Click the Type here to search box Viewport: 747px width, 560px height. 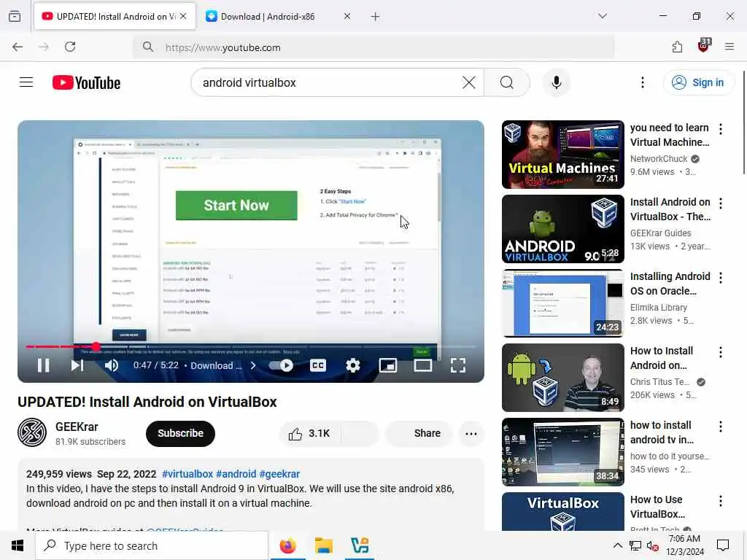tap(152, 545)
